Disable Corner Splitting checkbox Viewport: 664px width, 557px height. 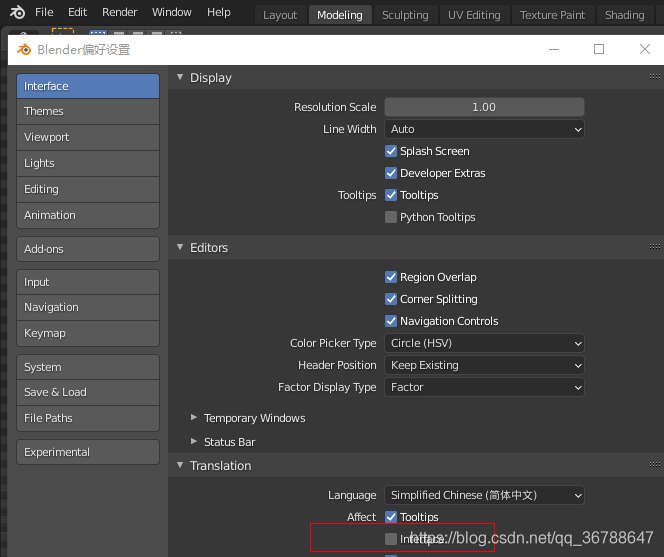[391, 299]
